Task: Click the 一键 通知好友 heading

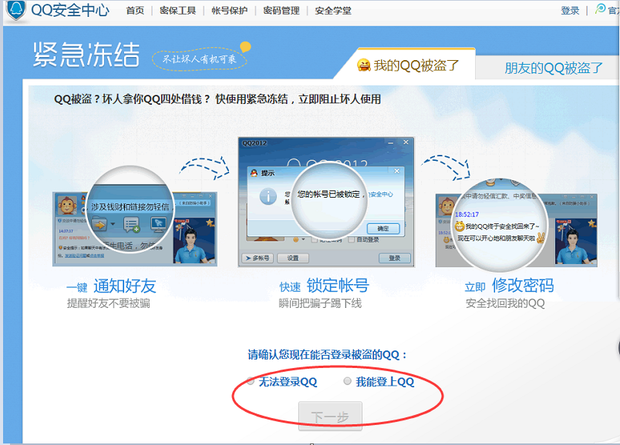Action: click(x=111, y=286)
